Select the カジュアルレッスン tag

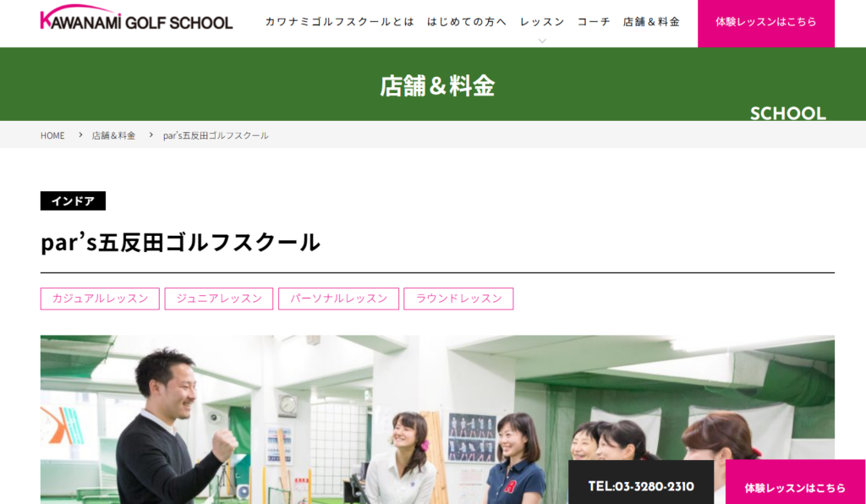100,299
